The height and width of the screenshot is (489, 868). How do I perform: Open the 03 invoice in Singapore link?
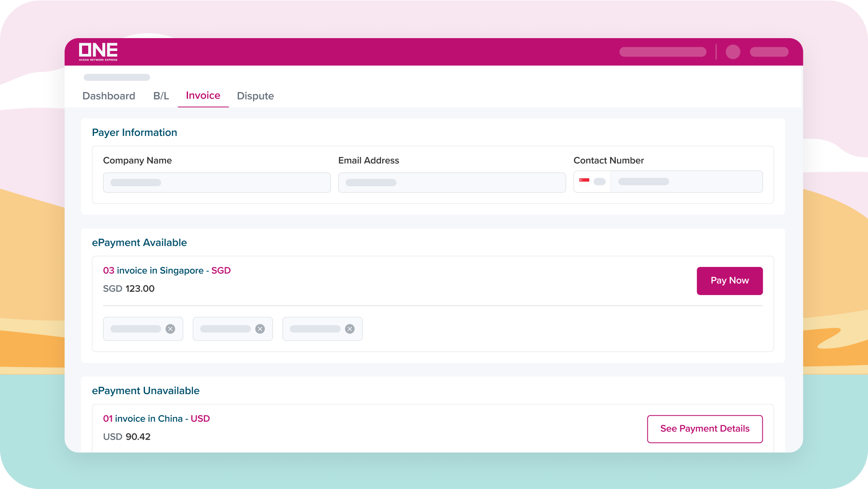(166, 270)
